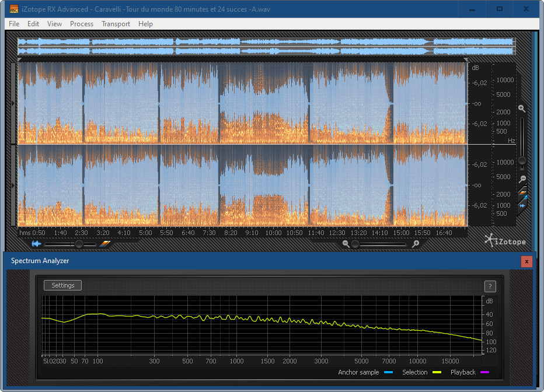This screenshot has height=392, width=544.
Task: Toggle the upper channel arrow on left edge
Action: (13, 103)
